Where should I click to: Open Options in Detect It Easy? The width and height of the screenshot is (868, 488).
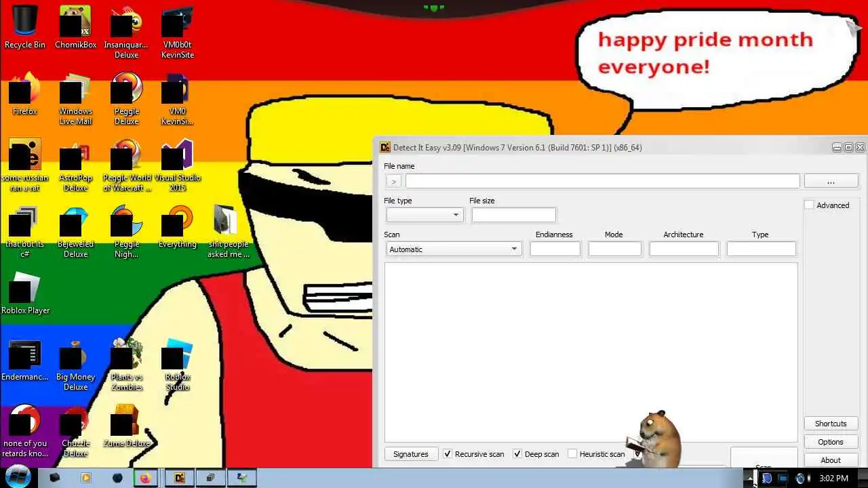point(831,442)
